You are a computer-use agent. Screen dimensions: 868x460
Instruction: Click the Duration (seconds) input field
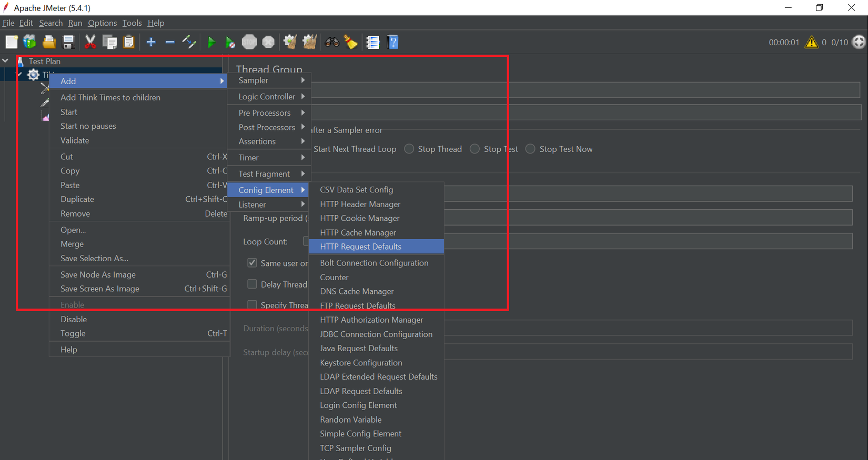[648, 328]
